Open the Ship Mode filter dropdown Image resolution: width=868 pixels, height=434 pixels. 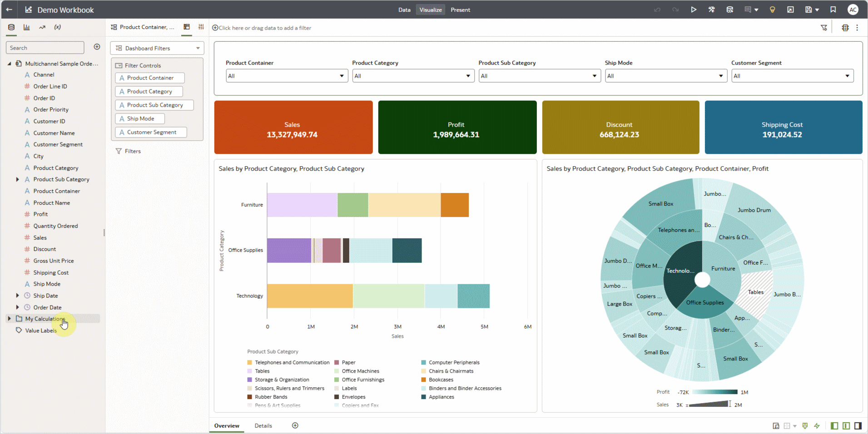(x=665, y=76)
